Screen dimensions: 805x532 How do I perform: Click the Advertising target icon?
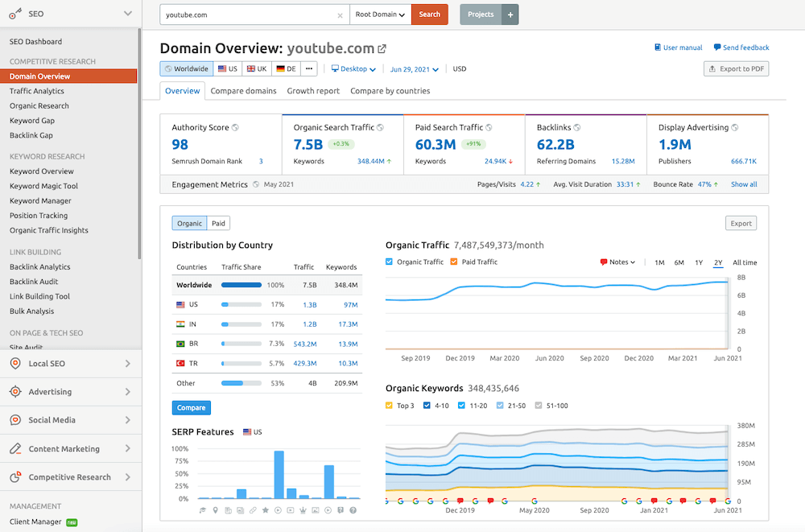tap(15, 392)
